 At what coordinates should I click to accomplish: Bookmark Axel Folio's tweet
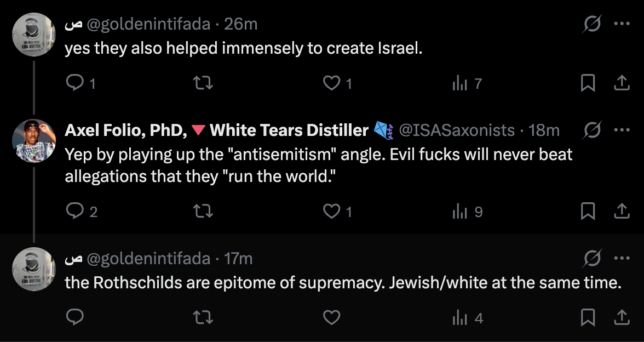click(x=588, y=211)
